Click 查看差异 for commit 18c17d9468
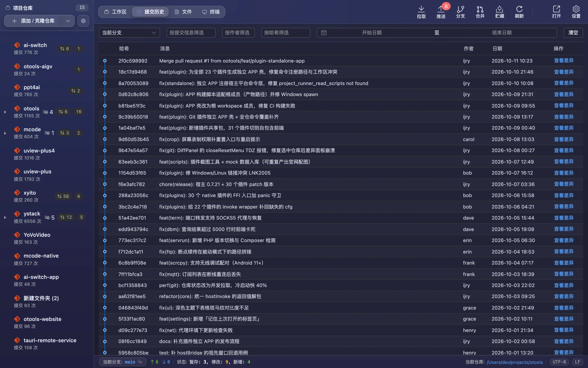588x368 pixels. [564, 72]
